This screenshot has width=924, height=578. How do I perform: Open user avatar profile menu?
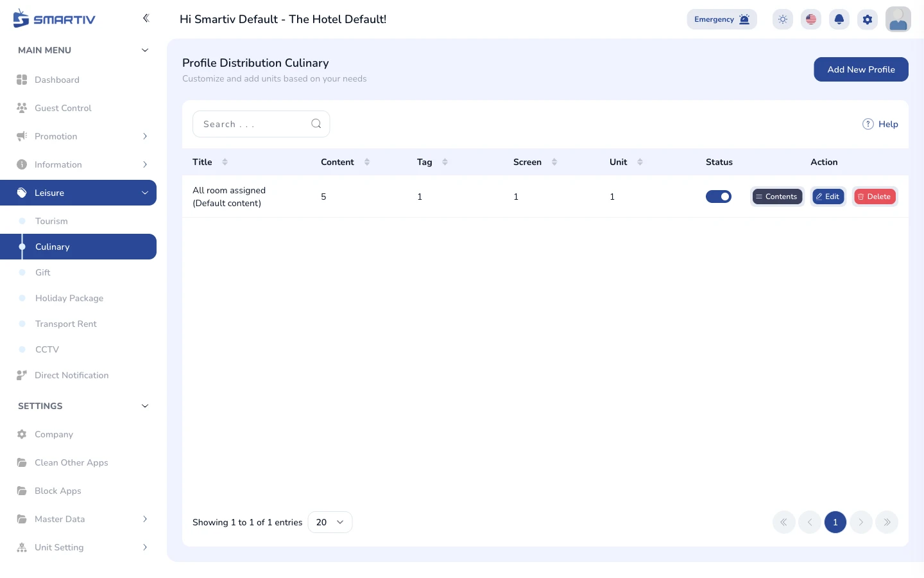tap(898, 19)
